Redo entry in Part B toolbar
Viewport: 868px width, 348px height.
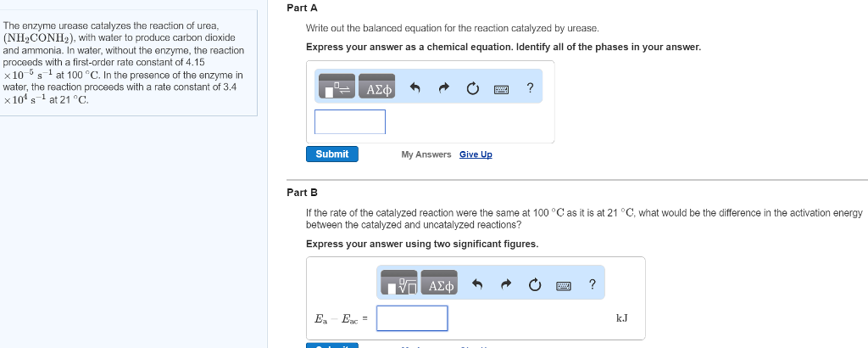506,284
